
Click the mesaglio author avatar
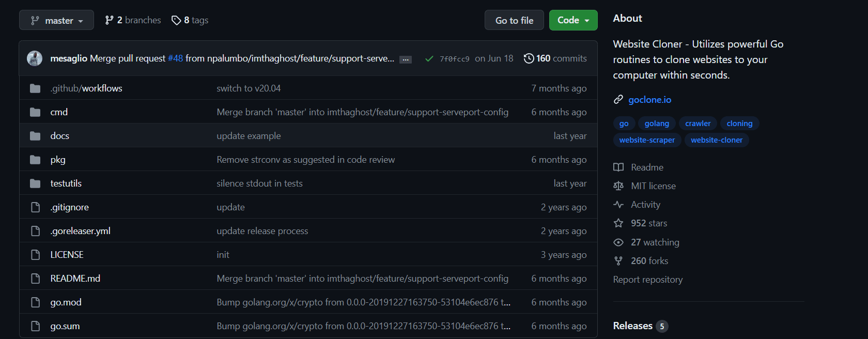(x=35, y=58)
